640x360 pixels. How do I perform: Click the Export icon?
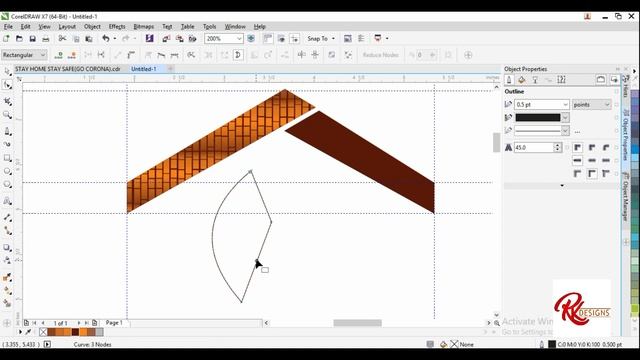point(179,38)
